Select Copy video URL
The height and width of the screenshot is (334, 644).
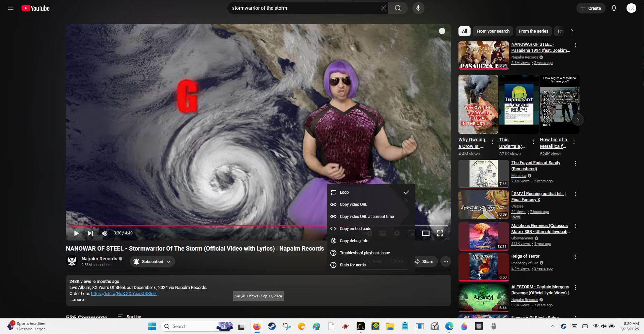point(370,205)
